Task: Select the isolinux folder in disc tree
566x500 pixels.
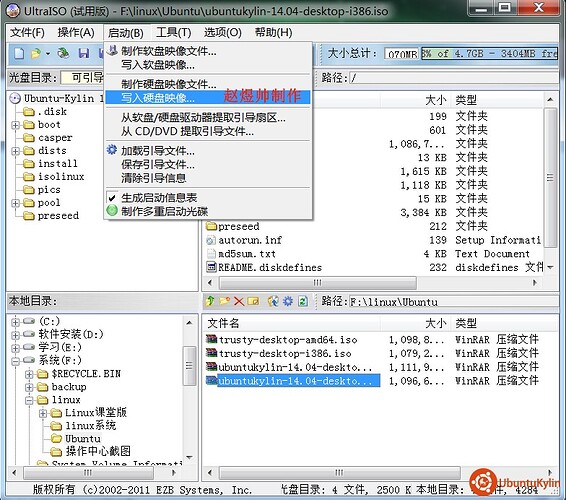Action: pyautogui.click(x=61, y=177)
